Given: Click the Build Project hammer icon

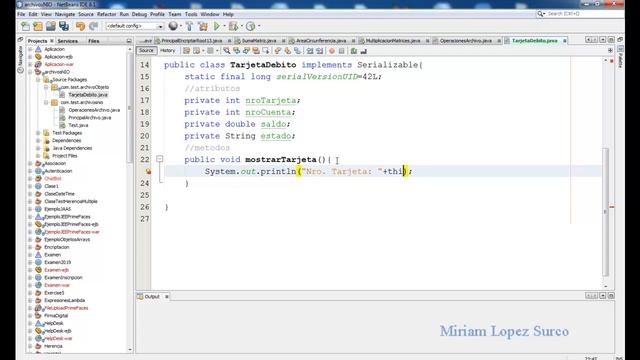Looking at the screenshot, I should tap(189, 27).
